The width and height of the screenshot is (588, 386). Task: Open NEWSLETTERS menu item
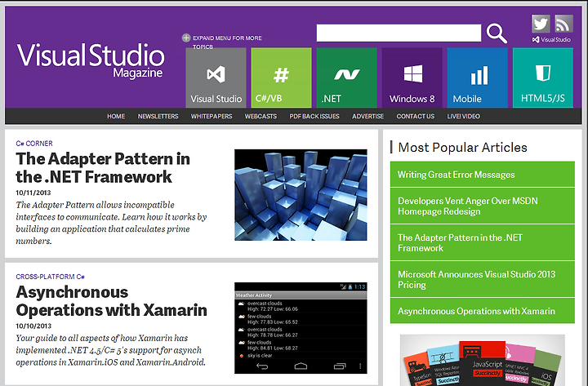click(158, 116)
